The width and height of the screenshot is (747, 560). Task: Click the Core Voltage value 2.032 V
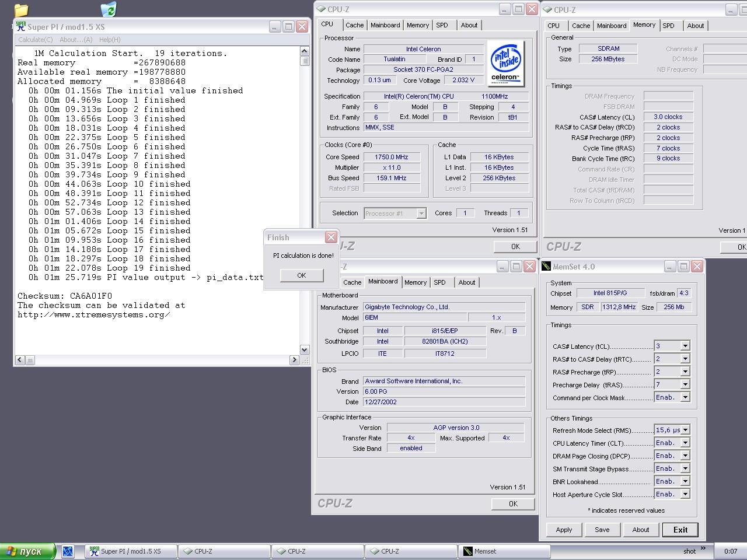(463, 80)
